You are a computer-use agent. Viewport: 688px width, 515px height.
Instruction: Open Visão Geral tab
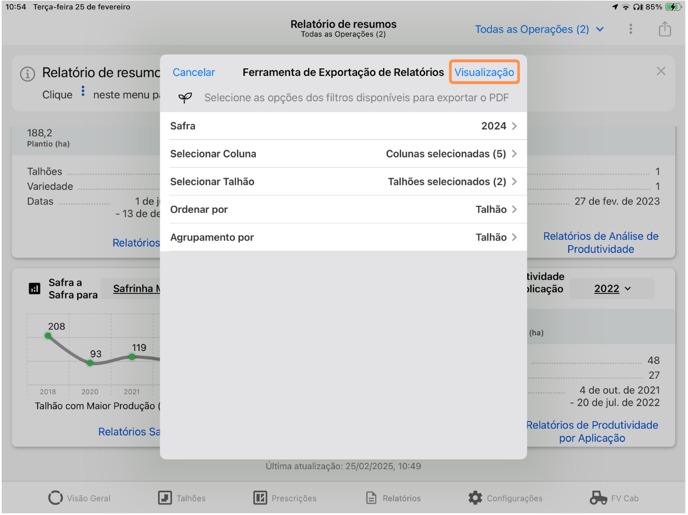coord(80,498)
